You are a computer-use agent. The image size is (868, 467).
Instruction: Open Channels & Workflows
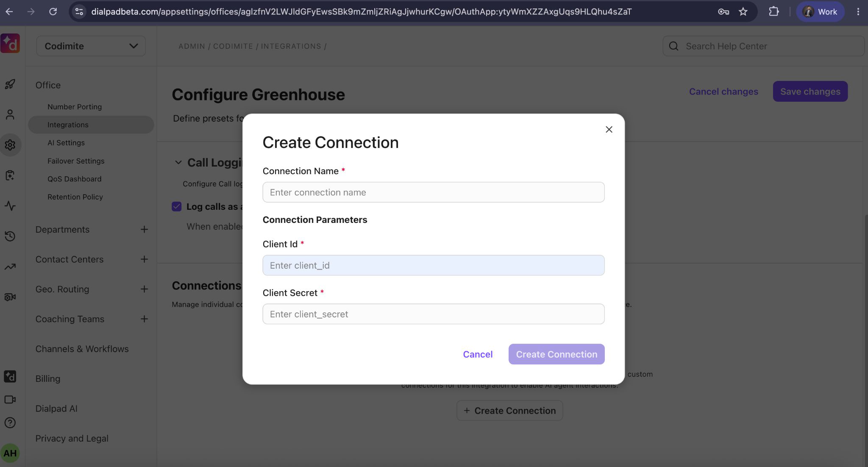tap(82, 349)
